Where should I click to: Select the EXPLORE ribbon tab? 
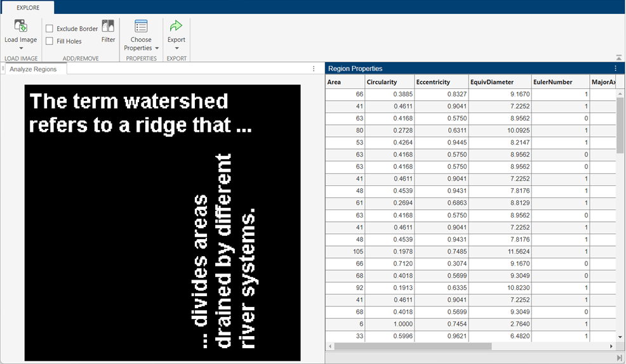[x=28, y=8]
